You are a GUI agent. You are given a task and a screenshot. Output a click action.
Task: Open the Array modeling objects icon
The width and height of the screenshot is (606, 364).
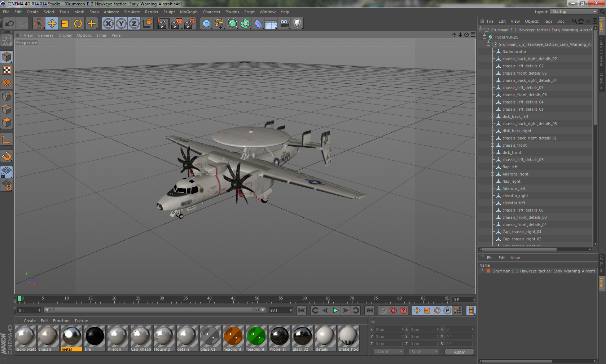[x=245, y=24]
